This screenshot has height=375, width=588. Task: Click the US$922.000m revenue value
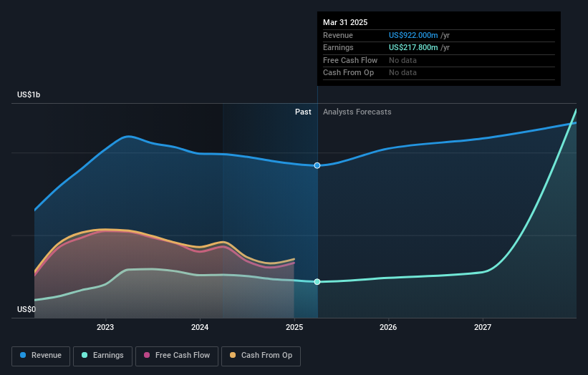pos(413,35)
